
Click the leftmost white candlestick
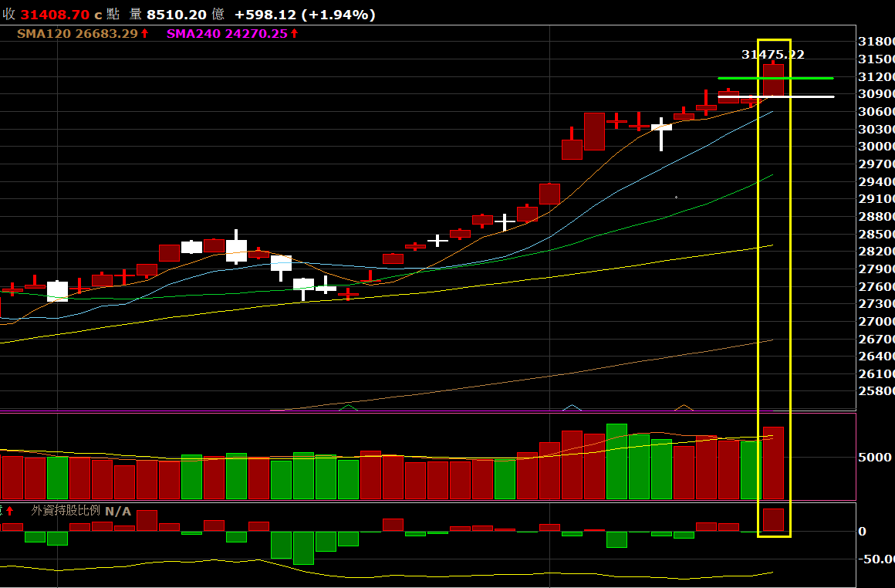click(x=57, y=291)
